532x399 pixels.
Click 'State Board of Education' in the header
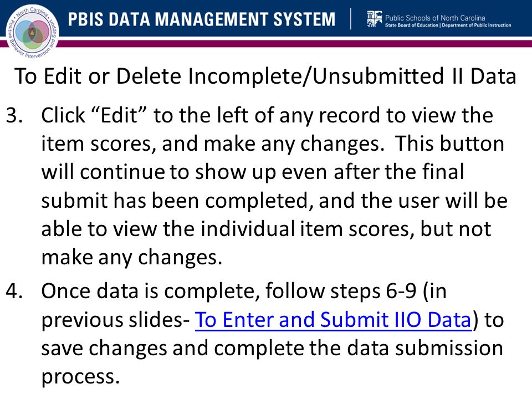(412, 25)
